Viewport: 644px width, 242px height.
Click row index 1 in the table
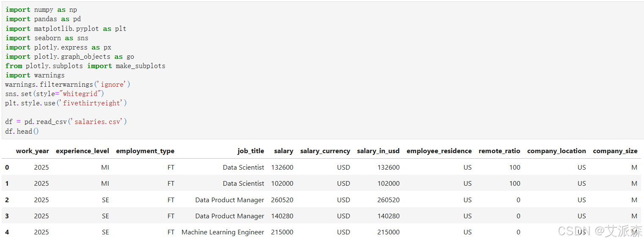pos(7,184)
